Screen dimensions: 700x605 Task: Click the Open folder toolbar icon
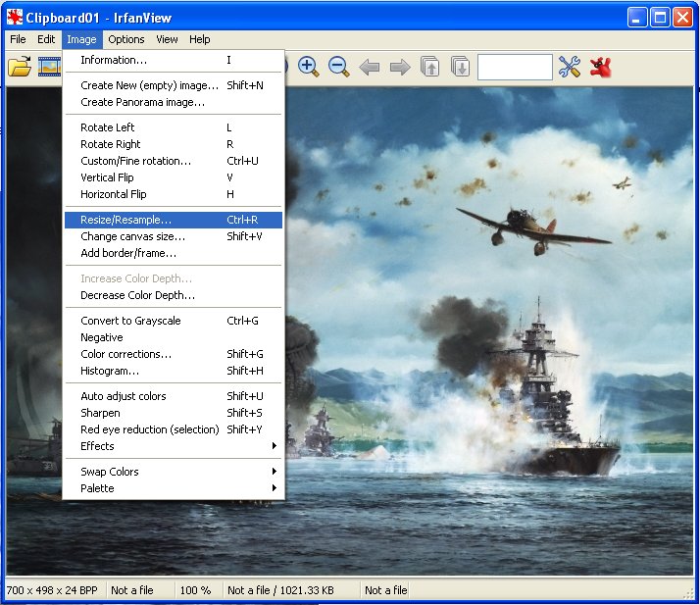click(20, 67)
